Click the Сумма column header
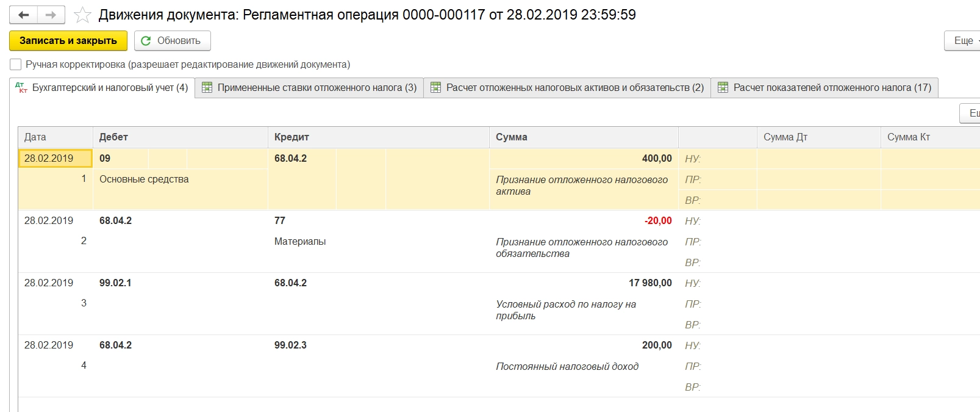This screenshot has width=980, height=412. [x=511, y=137]
